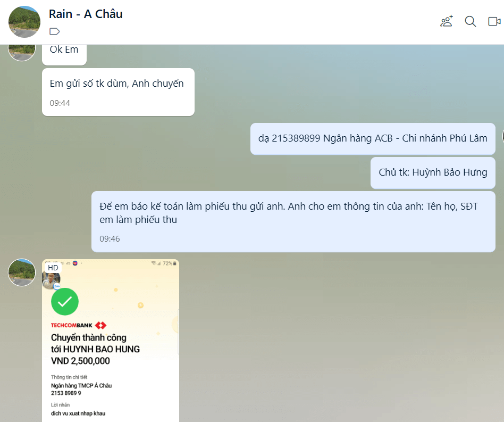This screenshot has width=504, height=422.
Task: Click the sender avatar beside transfer image
Action: (x=22, y=272)
